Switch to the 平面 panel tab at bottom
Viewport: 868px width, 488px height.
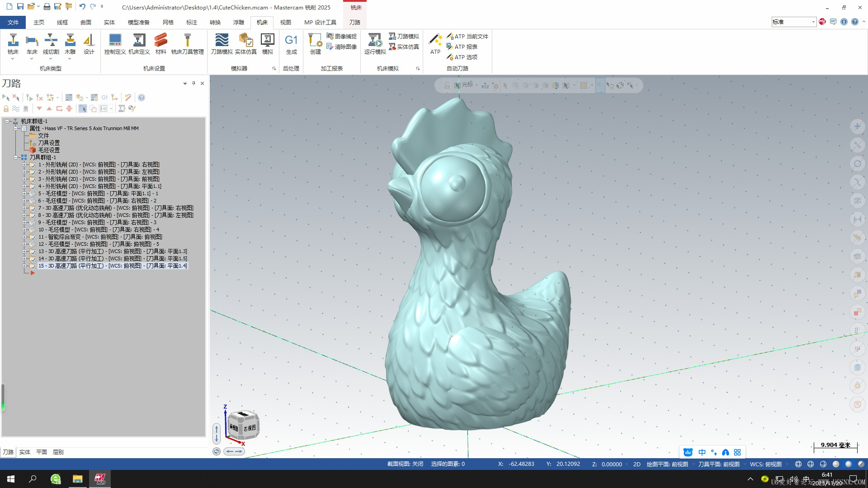[41, 452]
